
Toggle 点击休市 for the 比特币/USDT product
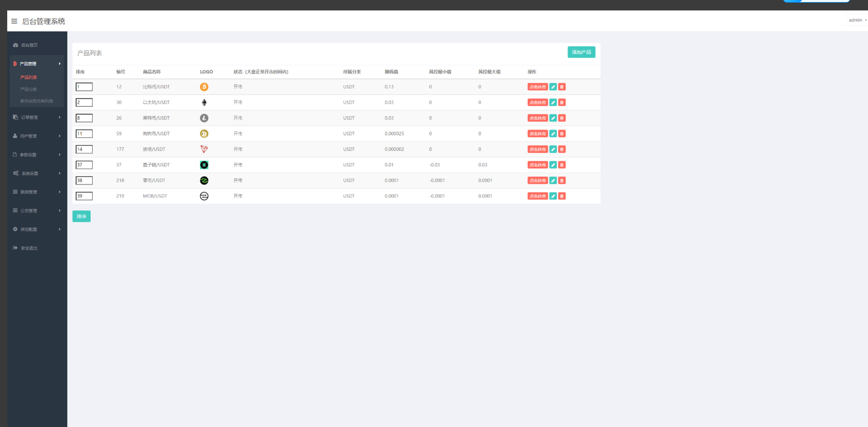pyautogui.click(x=537, y=87)
